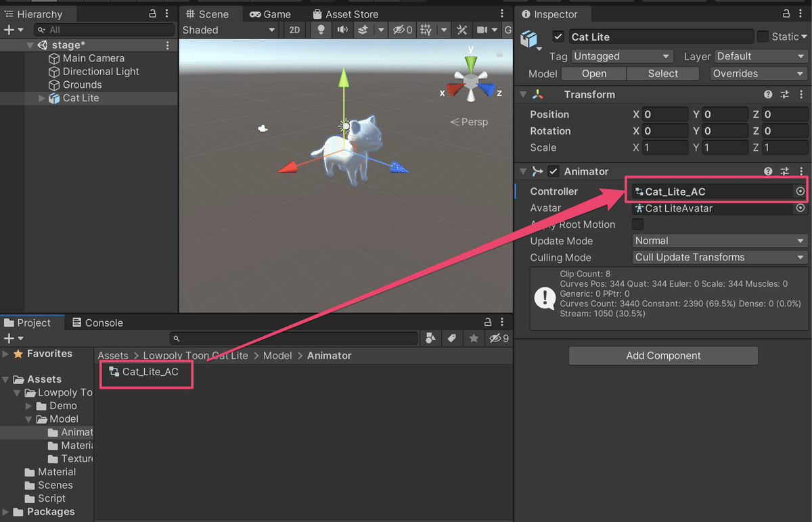Click the Add Component button
This screenshot has width=812, height=522.
coord(663,356)
